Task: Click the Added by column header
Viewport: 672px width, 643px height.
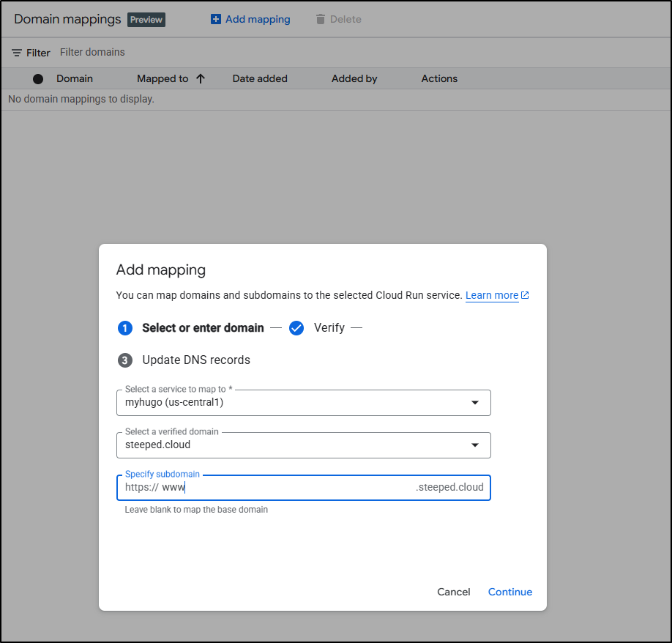Action: pyautogui.click(x=354, y=78)
